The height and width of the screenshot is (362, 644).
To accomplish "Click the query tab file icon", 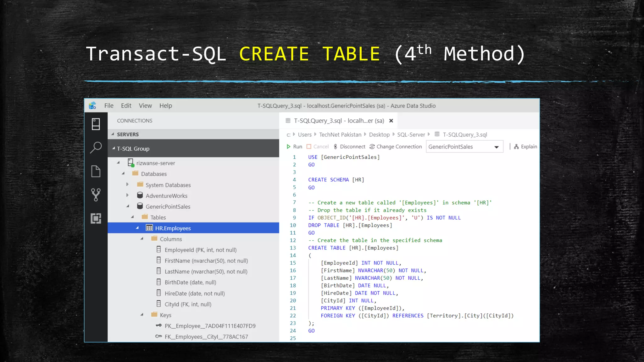I will [288, 121].
